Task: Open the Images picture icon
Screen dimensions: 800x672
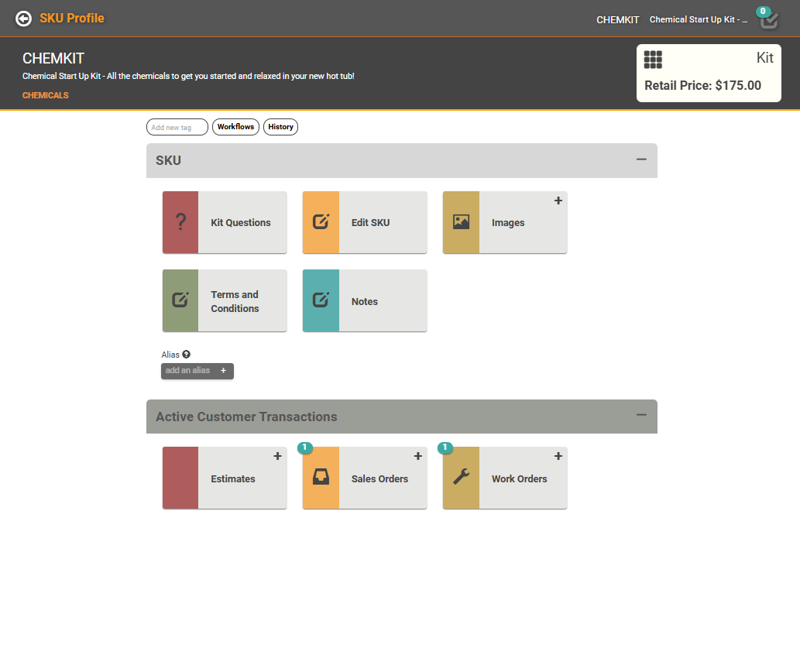Action: 461,223
